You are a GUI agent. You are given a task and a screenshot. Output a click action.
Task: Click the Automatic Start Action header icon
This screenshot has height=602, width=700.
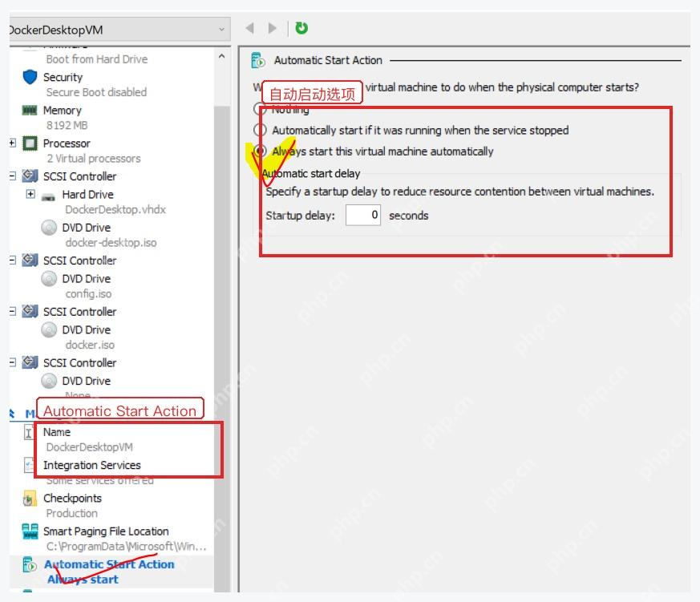(258, 60)
